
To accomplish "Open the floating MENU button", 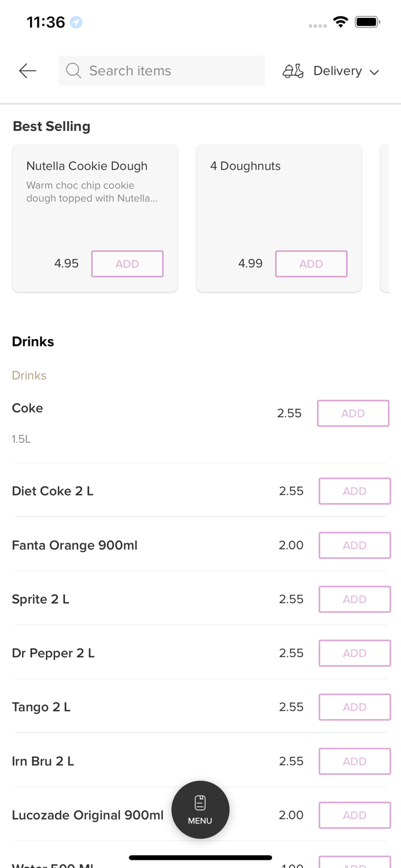I will pyautogui.click(x=200, y=810).
